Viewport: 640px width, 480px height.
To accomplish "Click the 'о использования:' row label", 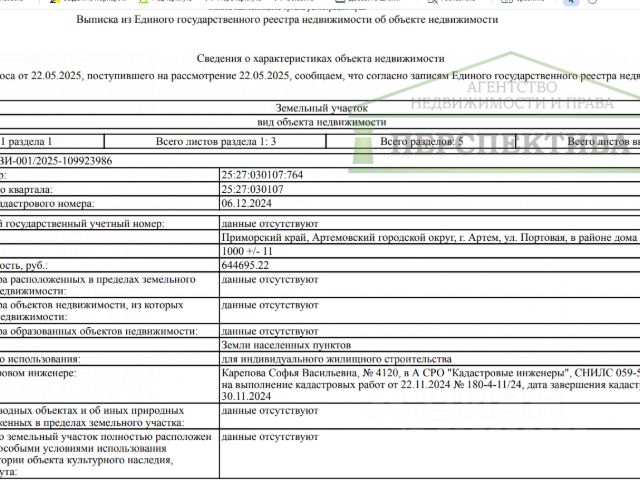I will pos(40,360).
